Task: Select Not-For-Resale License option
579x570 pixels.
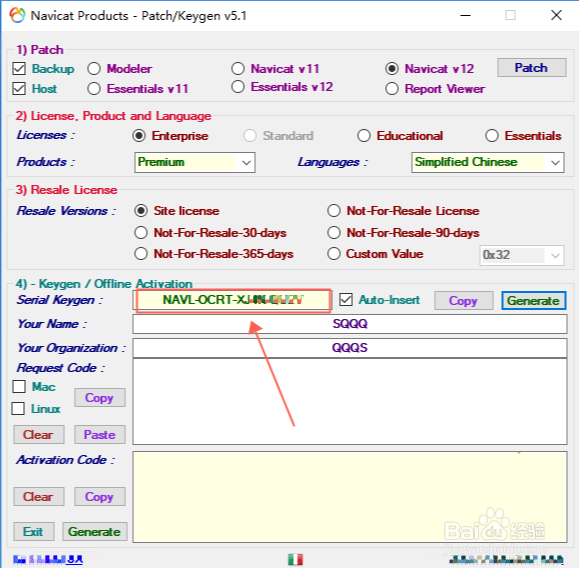Action: point(334,211)
